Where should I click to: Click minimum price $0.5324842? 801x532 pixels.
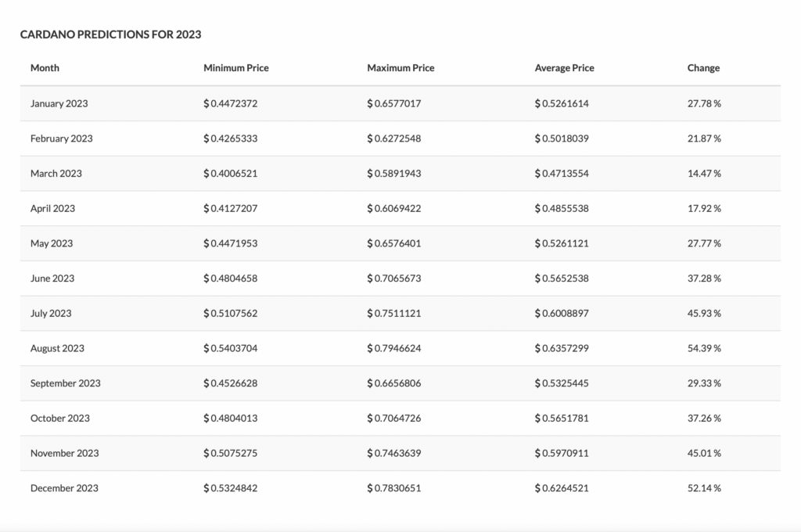(x=231, y=488)
